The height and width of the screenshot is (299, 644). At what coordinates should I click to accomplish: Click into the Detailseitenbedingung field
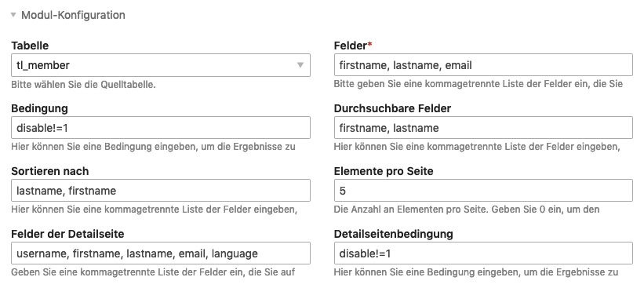tap(483, 253)
